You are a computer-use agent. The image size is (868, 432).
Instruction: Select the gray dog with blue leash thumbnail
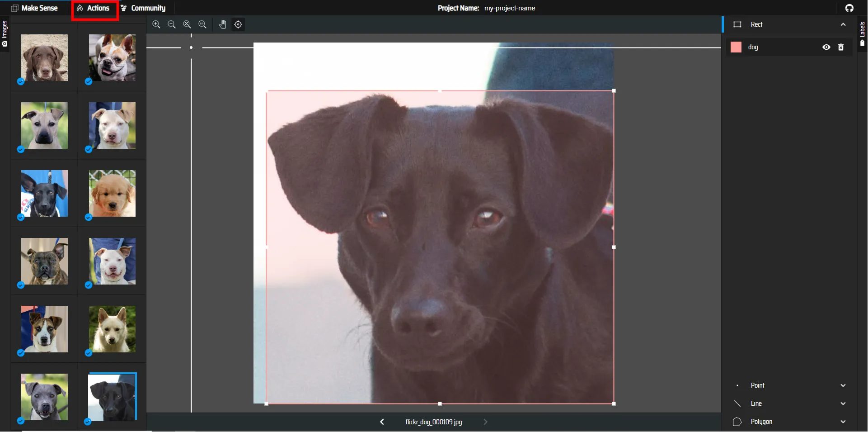[44, 126]
